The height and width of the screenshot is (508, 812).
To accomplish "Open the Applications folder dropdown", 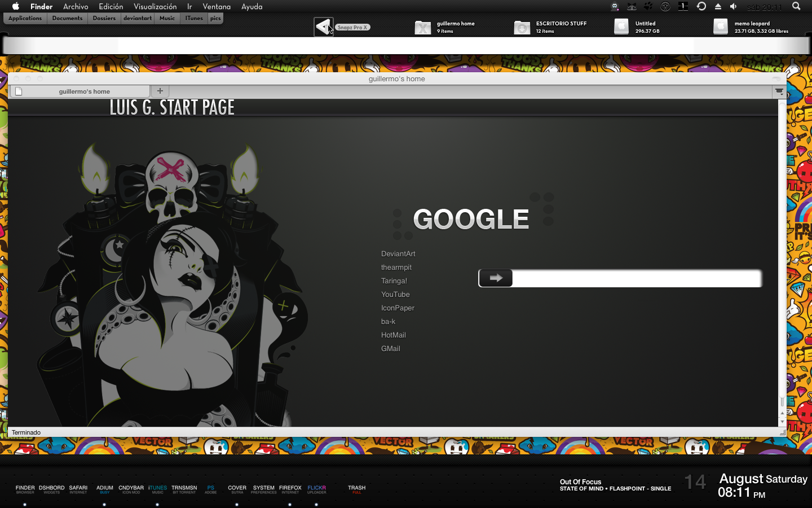I will [25, 18].
